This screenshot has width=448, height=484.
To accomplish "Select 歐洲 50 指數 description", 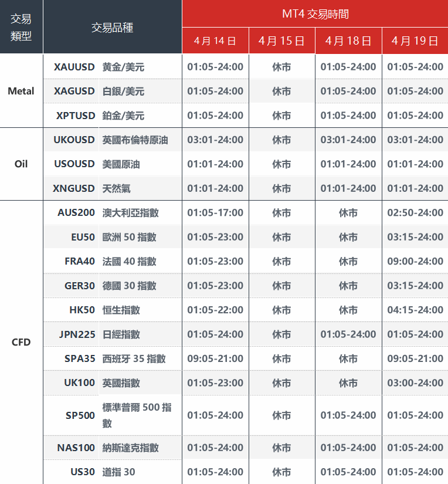I will 129,237.
